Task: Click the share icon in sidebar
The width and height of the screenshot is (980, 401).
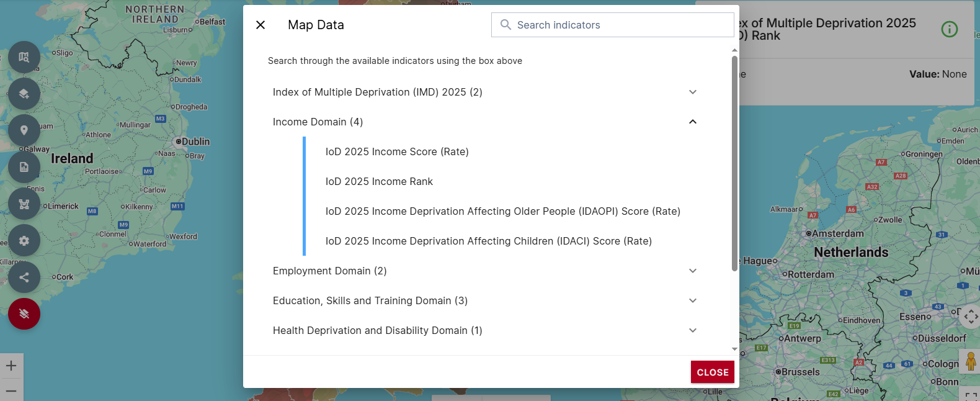Action: [x=24, y=277]
